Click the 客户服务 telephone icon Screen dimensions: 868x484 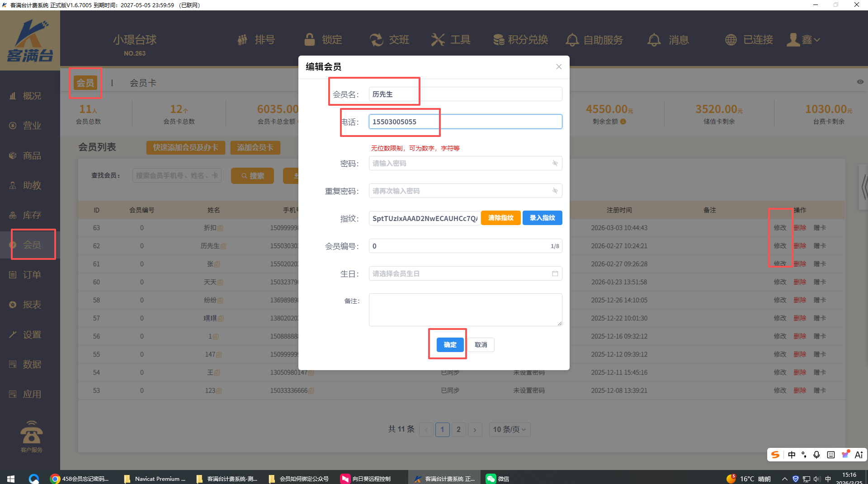click(x=31, y=433)
